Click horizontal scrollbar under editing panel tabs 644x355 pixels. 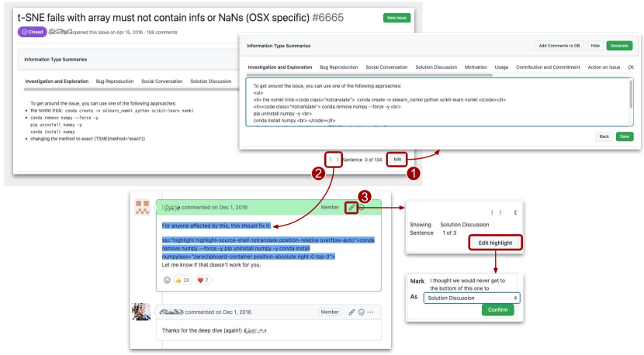pyautogui.click(x=369, y=75)
